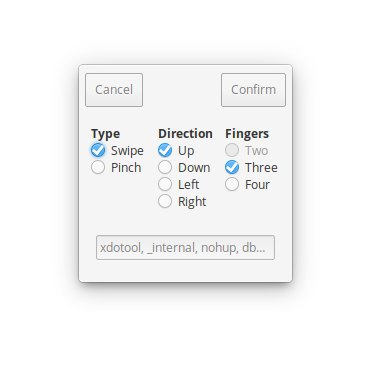Click the Fingers column heading
The image size is (371, 375).
point(247,134)
